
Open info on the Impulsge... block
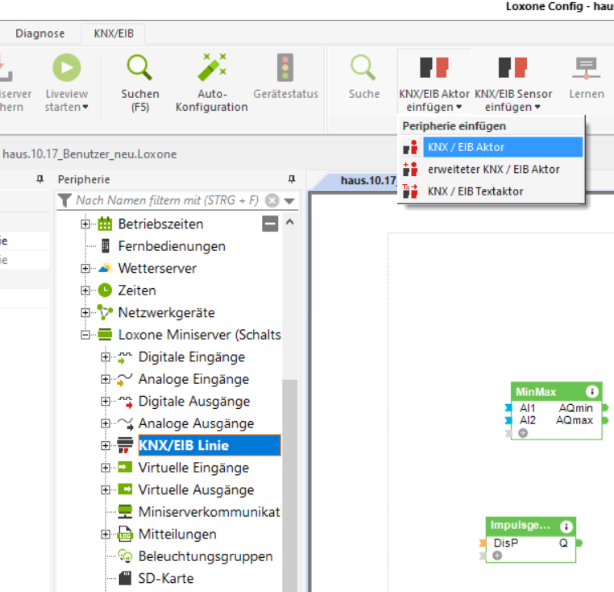coord(566,527)
